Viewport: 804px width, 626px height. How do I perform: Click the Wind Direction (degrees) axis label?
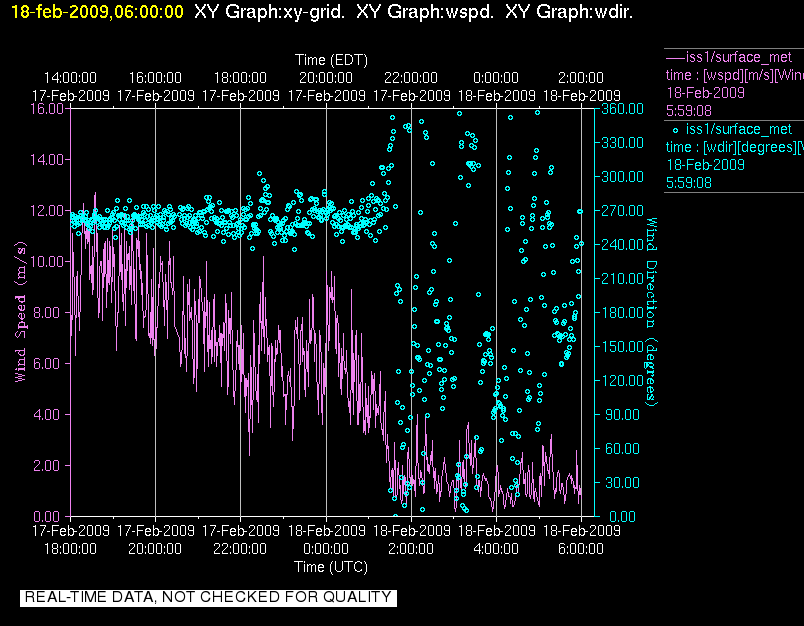click(651, 312)
